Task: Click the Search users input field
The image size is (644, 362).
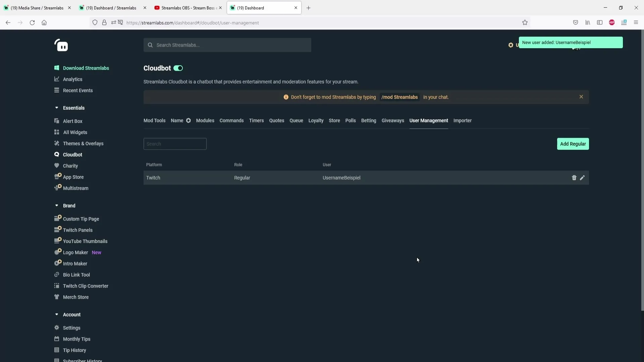Action: coord(175,144)
